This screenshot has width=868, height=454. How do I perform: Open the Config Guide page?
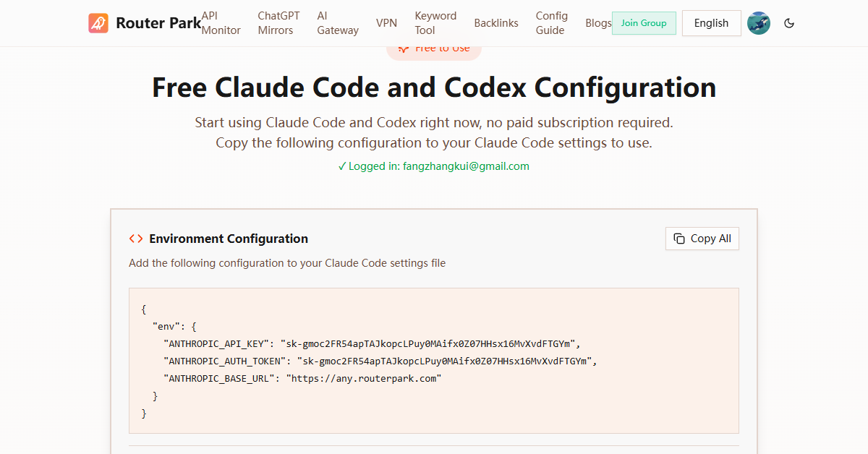pyautogui.click(x=551, y=23)
